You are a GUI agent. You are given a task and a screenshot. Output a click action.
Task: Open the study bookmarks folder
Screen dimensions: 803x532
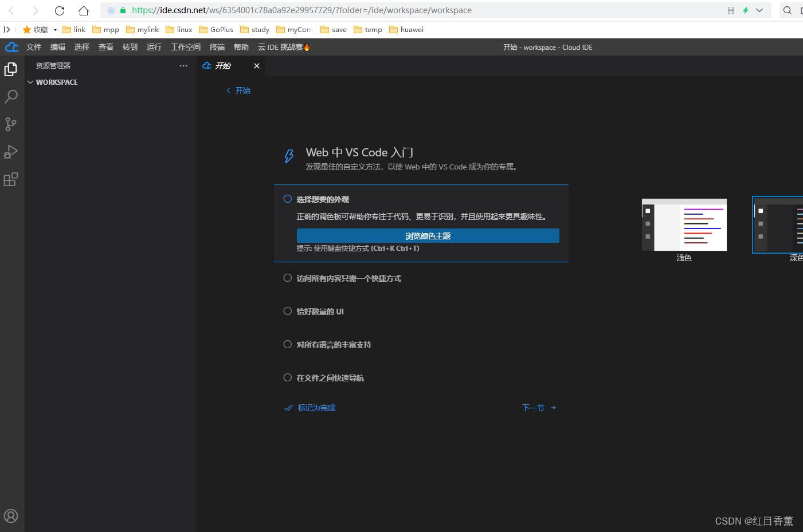pos(254,29)
